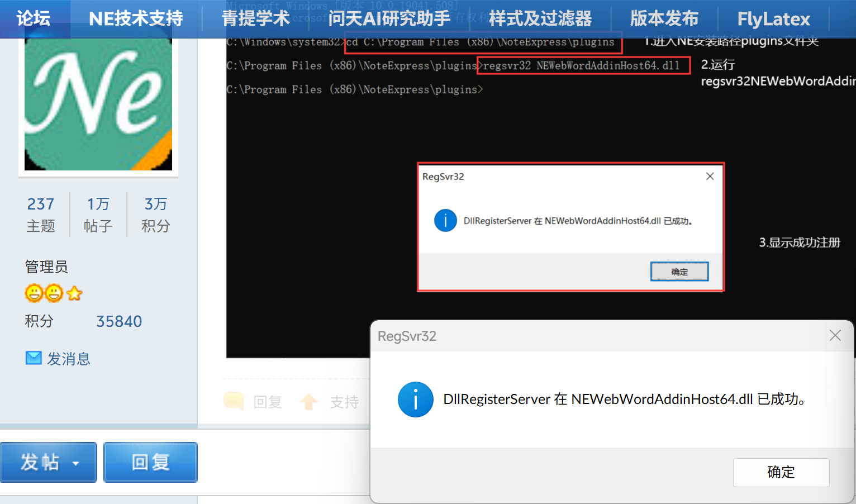
Task: Open the FlyLatex menu item
Action: click(x=773, y=19)
